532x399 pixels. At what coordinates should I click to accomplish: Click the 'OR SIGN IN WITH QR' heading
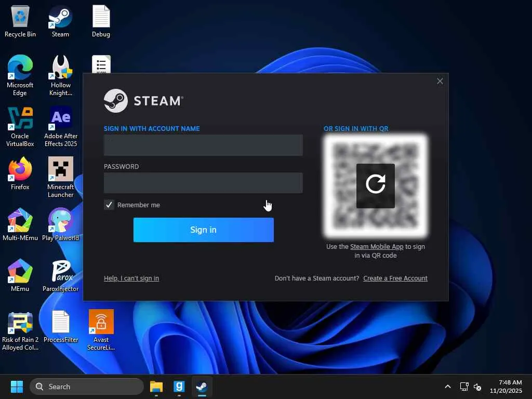(356, 129)
